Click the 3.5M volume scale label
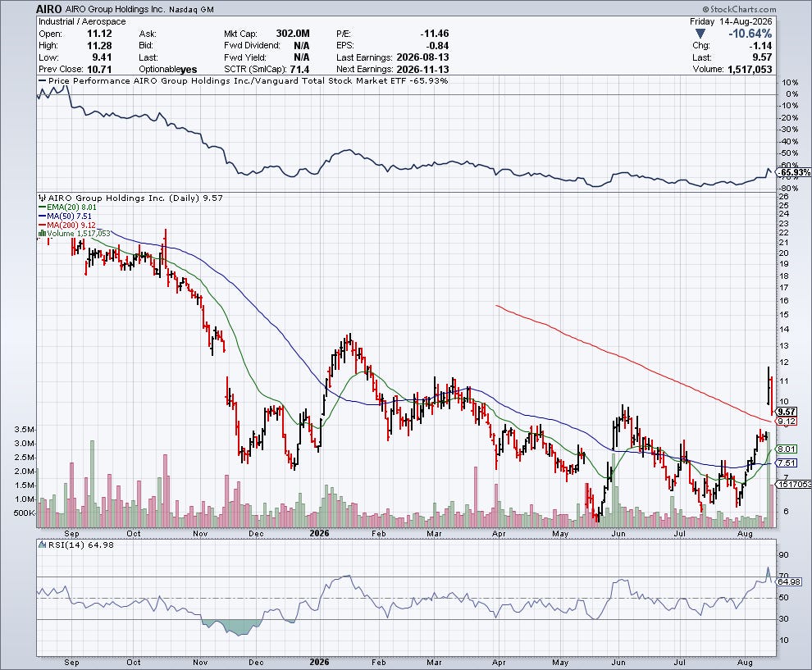The height and width of the screenshot is (670, 812). 25,430
